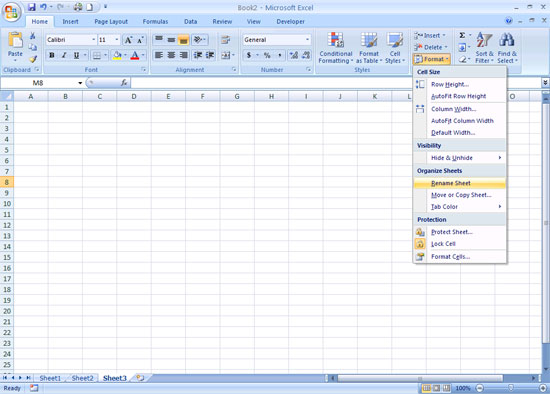This screenshot has width=550, height=394.
Task: Click the Format Painter brush icon
Action: click(x=33, y=59)
